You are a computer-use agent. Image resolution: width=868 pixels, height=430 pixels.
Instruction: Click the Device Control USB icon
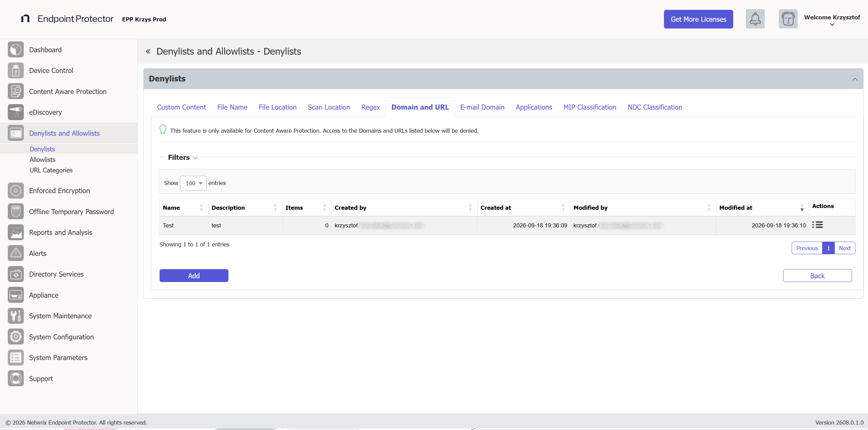point(16,71)
